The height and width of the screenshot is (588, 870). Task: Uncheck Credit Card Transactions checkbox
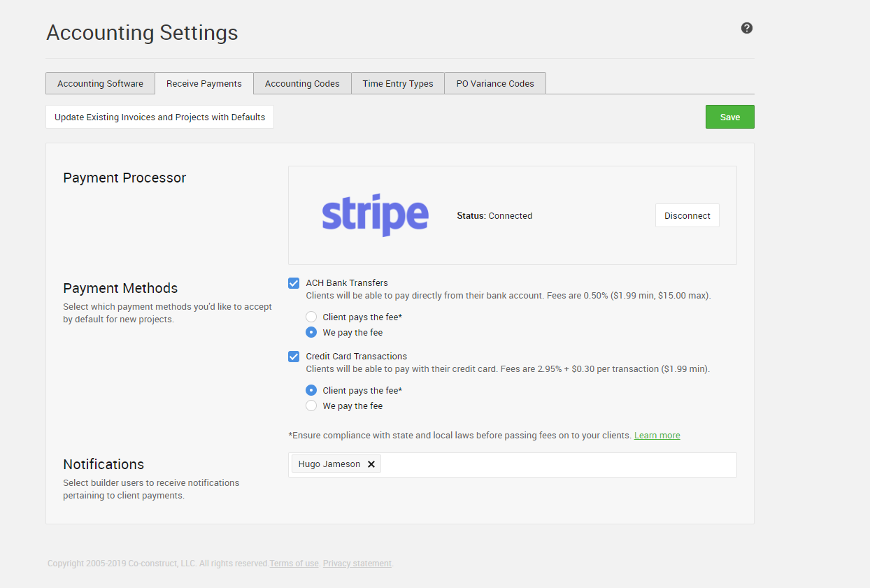click(x=294, y=357)
